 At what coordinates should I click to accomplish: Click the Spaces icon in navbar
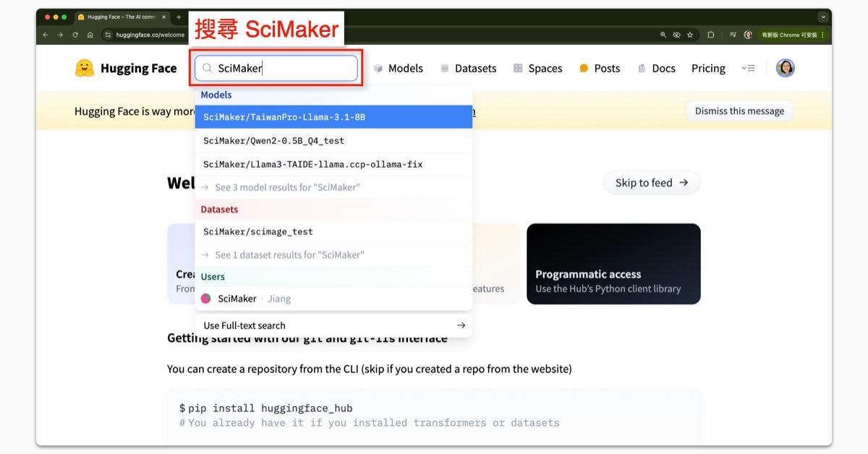pos(518,68)
